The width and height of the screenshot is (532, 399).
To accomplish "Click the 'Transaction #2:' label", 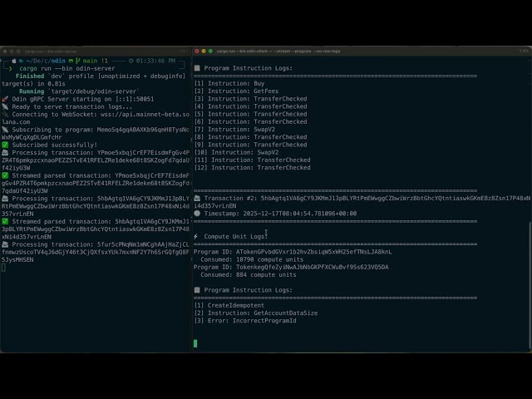I will (231, 198).
